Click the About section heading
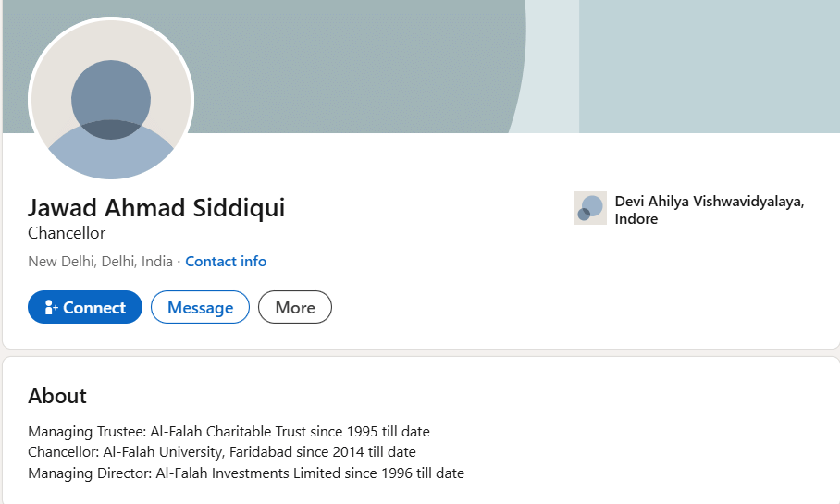The image size is (840, 504). point(57,396)
